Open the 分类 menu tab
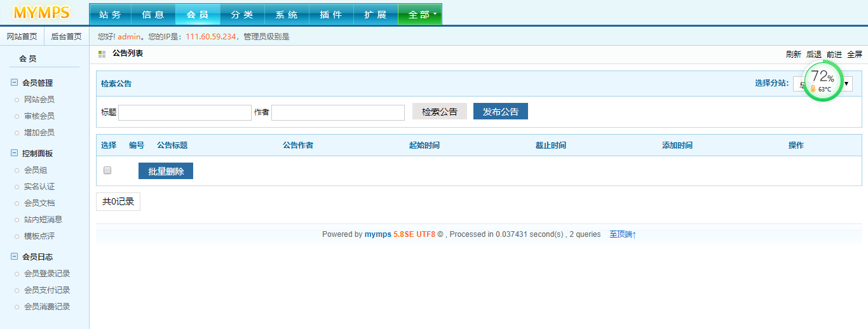Viewport: 868px width, 329px height. [x=242, y=15]
